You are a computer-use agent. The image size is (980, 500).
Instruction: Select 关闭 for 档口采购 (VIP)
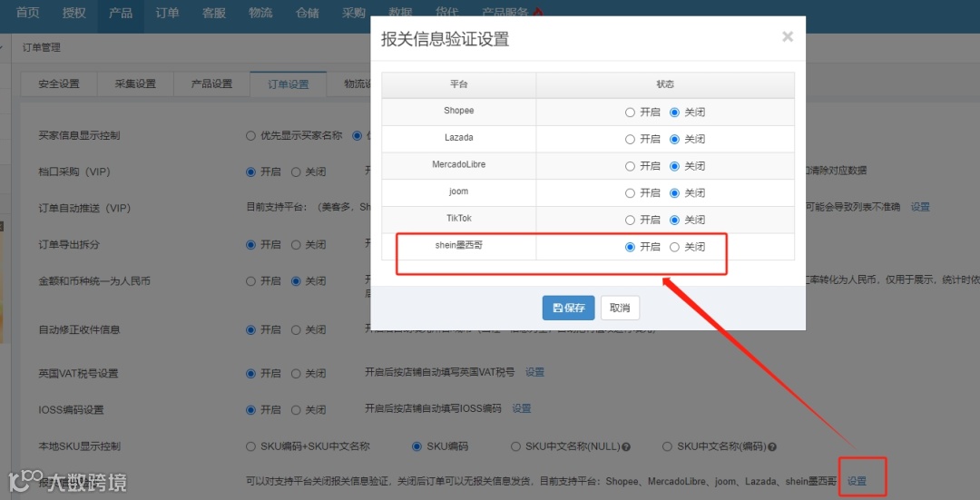(296, 172)
